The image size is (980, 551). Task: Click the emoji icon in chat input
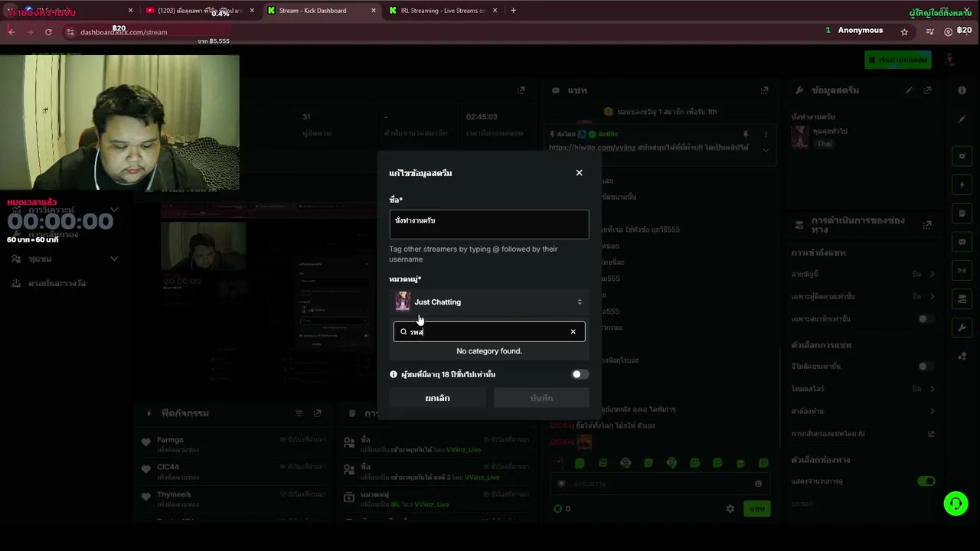[758, 484]
